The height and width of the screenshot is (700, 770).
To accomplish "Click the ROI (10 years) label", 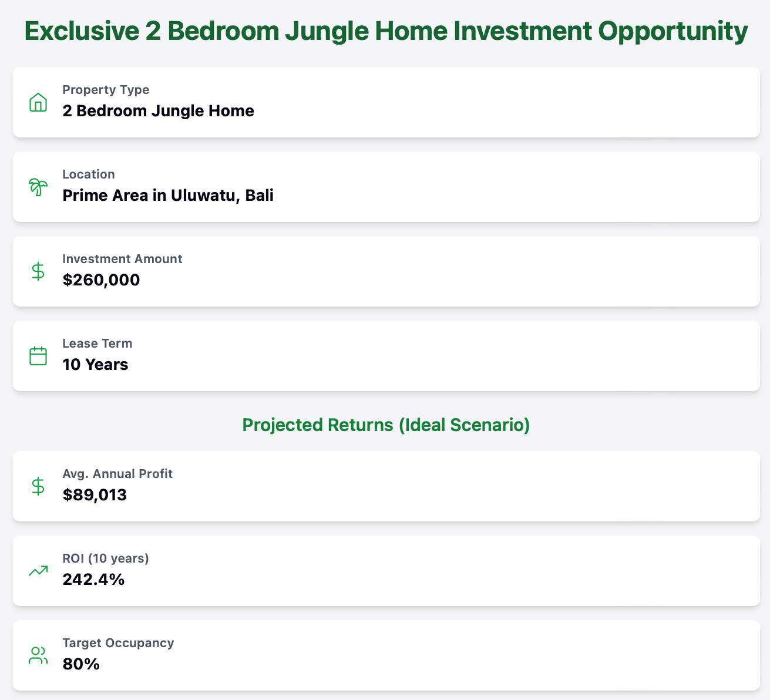I will coord(106,558).
